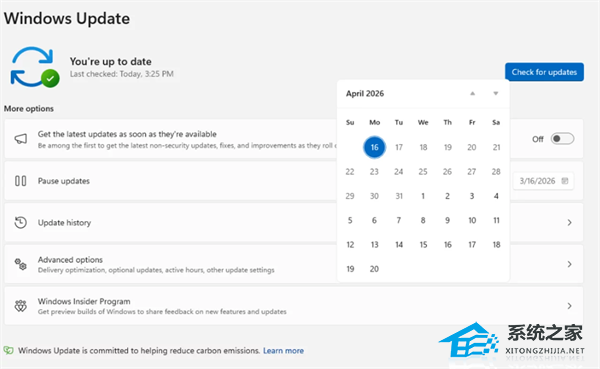The width and height of the screenshot is (600, 369).
Task: Open the Advanced options page chevron
Action: (x=569, y=264)
